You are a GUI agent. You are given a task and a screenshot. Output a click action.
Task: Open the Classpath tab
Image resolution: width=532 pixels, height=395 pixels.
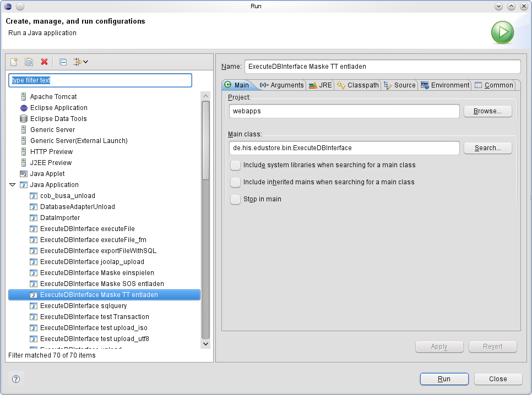point(358,85)
